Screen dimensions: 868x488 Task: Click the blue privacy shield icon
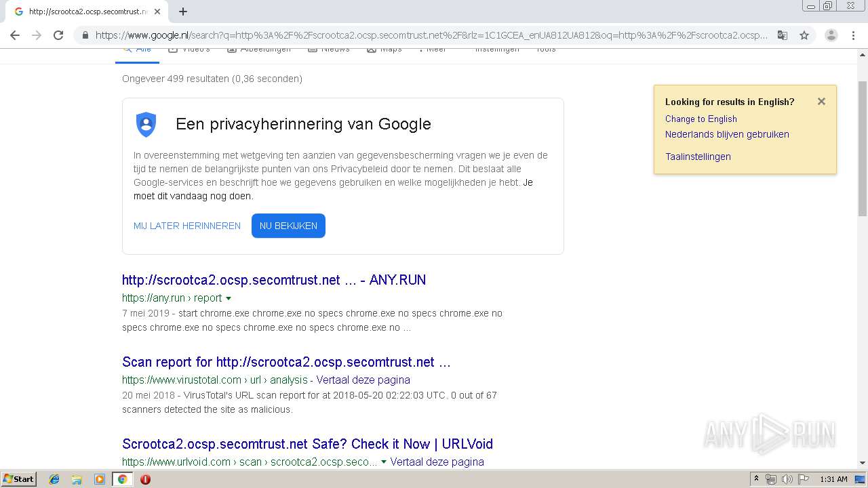click(x=146, y=124)
